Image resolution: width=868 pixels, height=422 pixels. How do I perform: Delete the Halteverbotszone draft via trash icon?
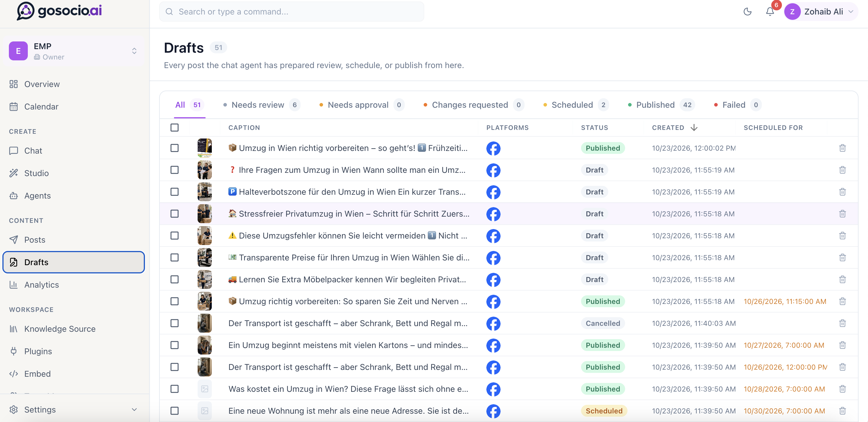point(842,192)
